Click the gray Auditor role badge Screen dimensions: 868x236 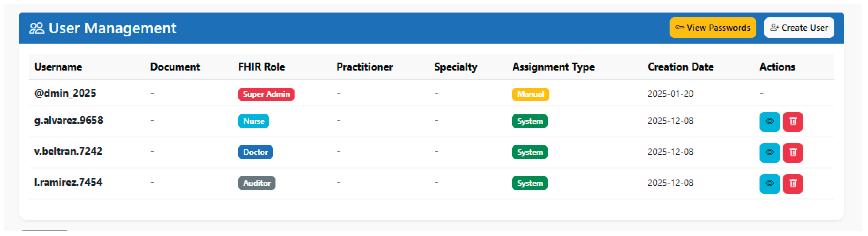pyautogui.click(x=256, y=183)
